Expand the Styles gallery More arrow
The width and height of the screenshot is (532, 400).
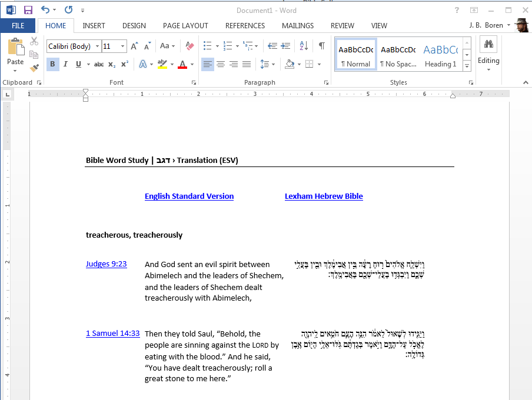click(x=467, y=66)
